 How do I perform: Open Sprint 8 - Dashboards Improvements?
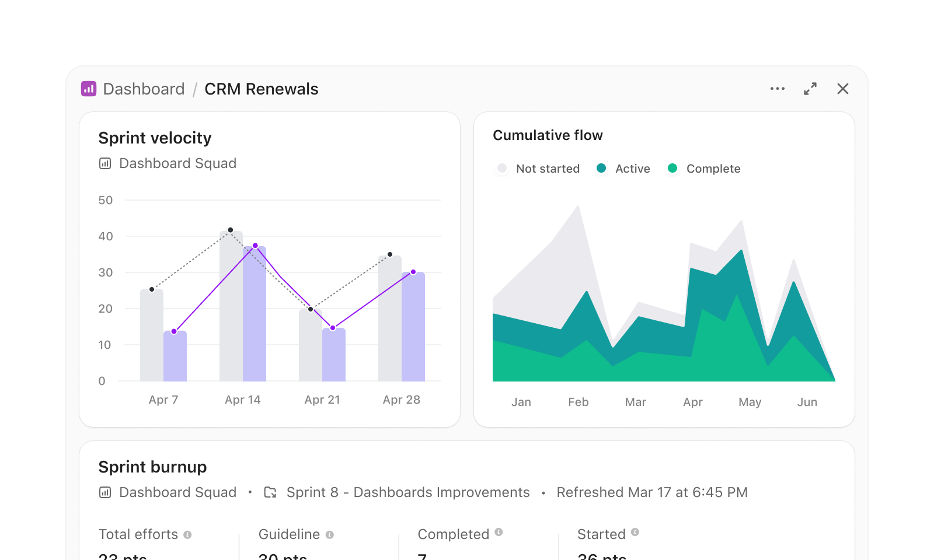[407, 492]
